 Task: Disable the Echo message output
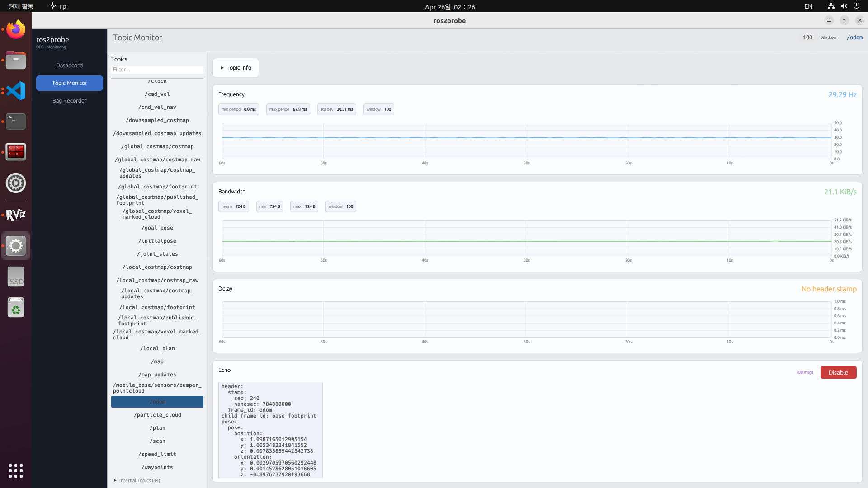[838, 372]
